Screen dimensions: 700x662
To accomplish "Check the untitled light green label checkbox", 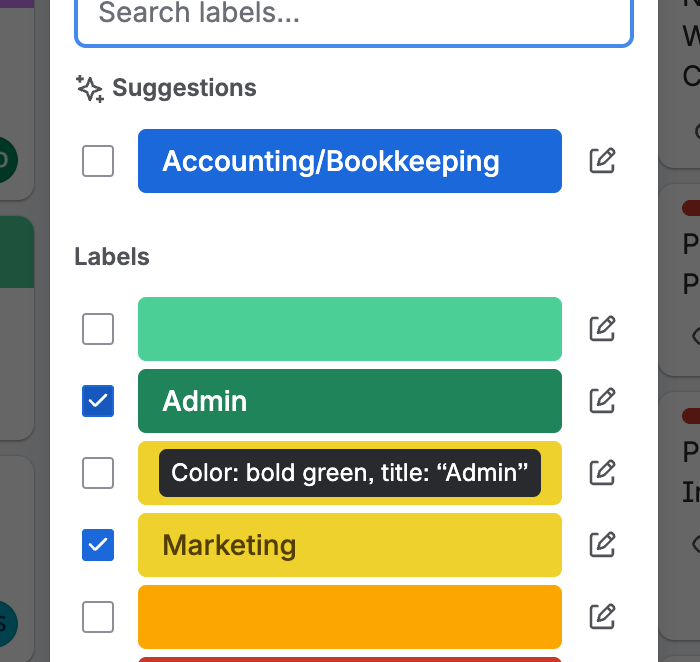I will [98, 329].
